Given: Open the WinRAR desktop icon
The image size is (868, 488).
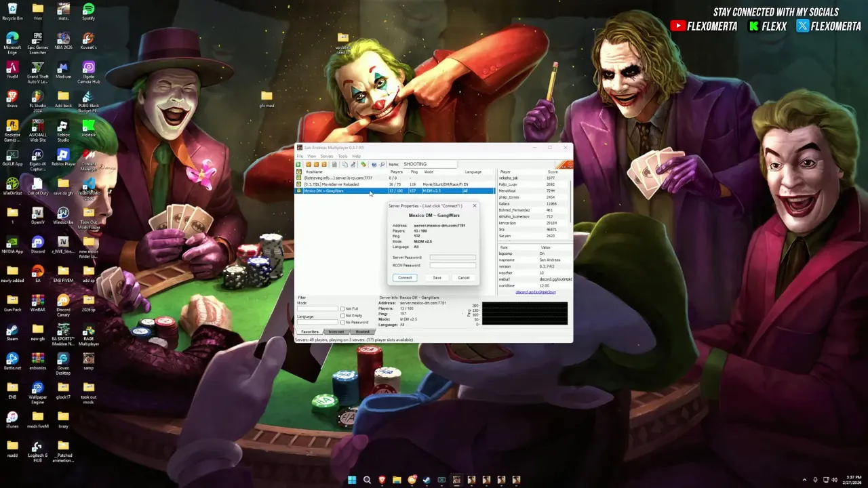Looking at the screenshot, I should tap(37, 304).
